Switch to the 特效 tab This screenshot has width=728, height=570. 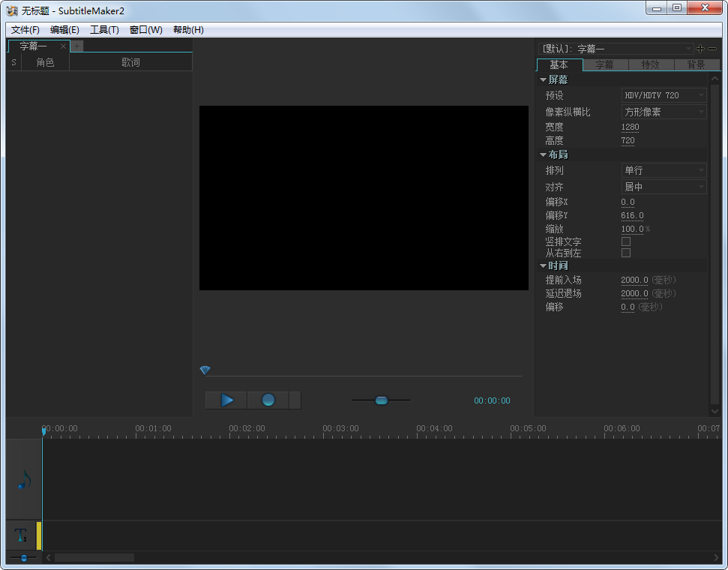click(650, 64)
